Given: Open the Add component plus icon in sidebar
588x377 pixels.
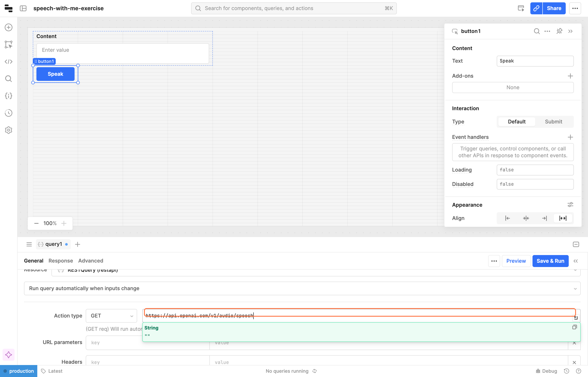Looking at the screenshot, I should [9, 27].
